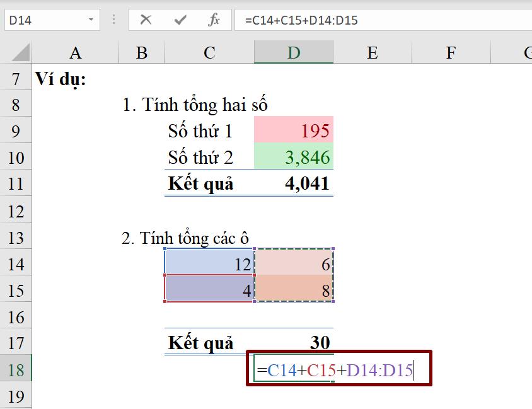Click the Insert Function (fx) icon

[x=214, y=20]
